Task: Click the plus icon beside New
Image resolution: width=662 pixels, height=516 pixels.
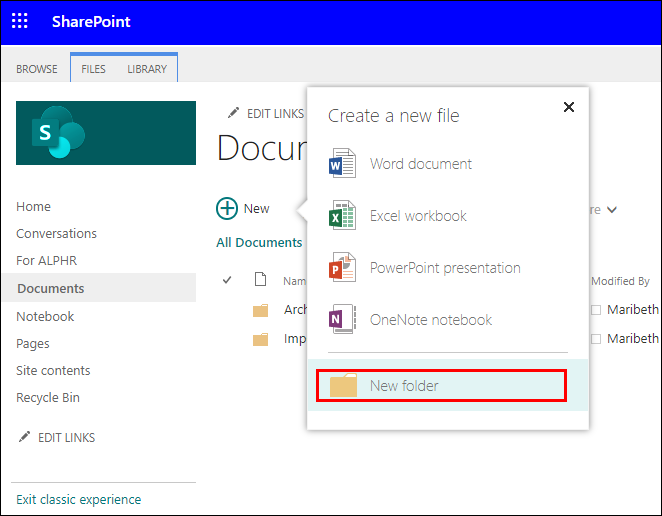Action: (227, 208)
